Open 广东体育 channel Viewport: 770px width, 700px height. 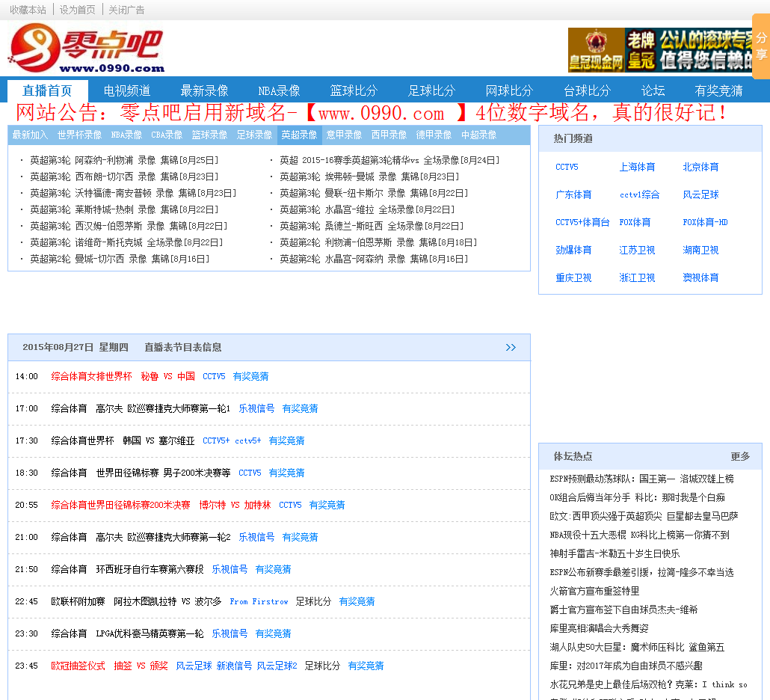pyautogui.click(x=573, y=195)
